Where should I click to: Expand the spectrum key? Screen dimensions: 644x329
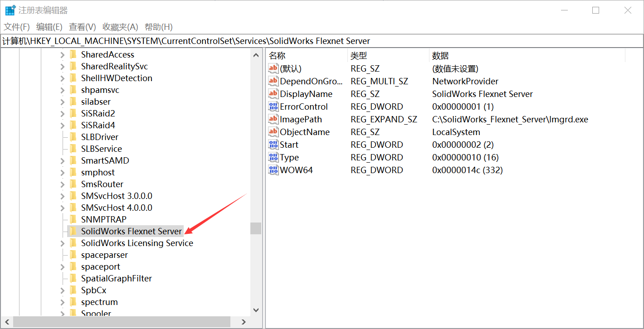(x=63, y=302)
